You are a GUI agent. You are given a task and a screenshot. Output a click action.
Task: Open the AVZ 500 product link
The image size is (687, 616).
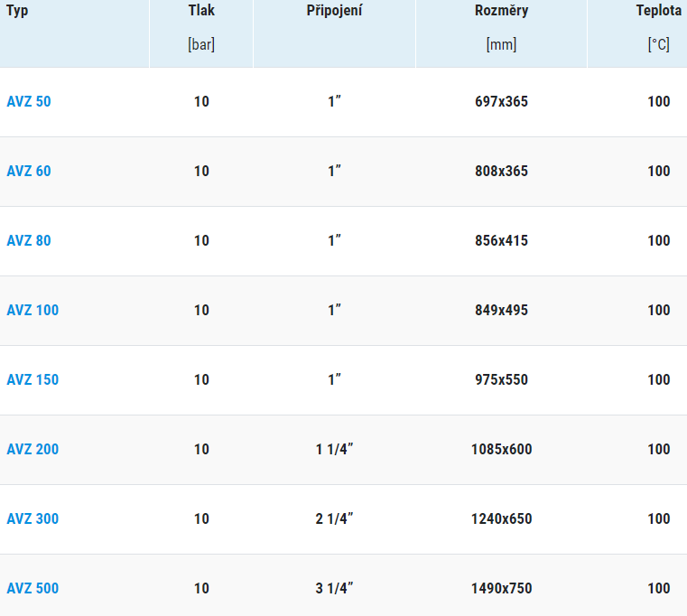point(32,588)
